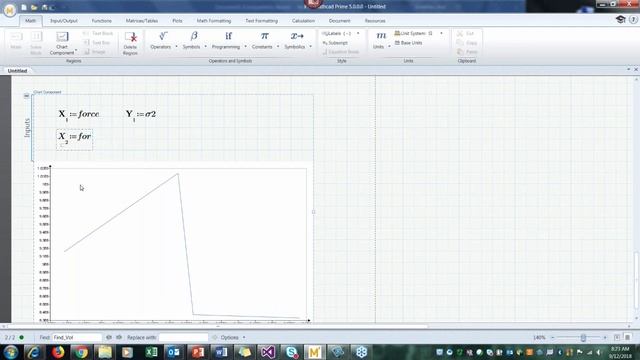Image resolution: width=640 pixels, height=360 pixels.
Task: Click the zoom out minus button
Action: [x=553, y=338]
